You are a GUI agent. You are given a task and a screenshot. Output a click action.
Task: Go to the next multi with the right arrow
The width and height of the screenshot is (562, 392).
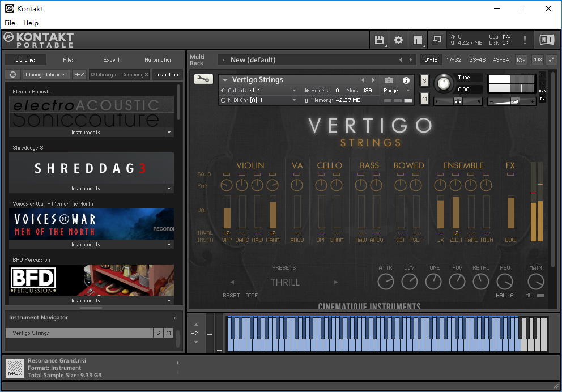point(411,60)
